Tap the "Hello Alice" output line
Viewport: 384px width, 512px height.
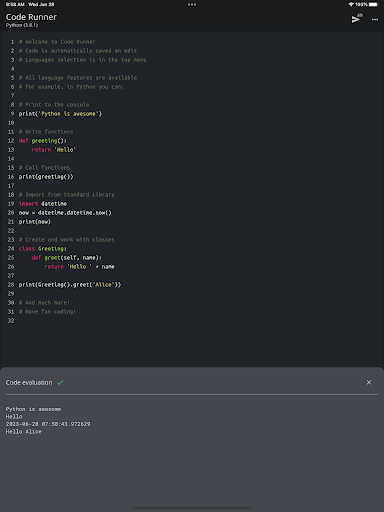[x=24, y=431]
